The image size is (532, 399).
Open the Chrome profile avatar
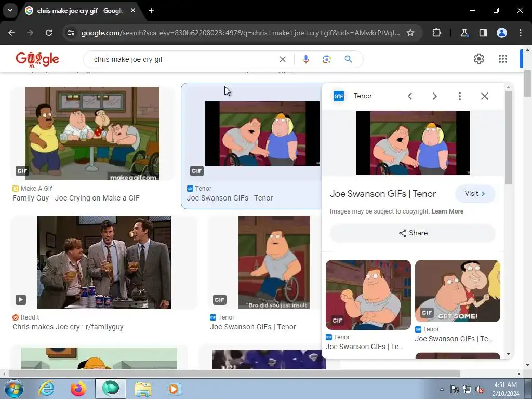(502, 33)
